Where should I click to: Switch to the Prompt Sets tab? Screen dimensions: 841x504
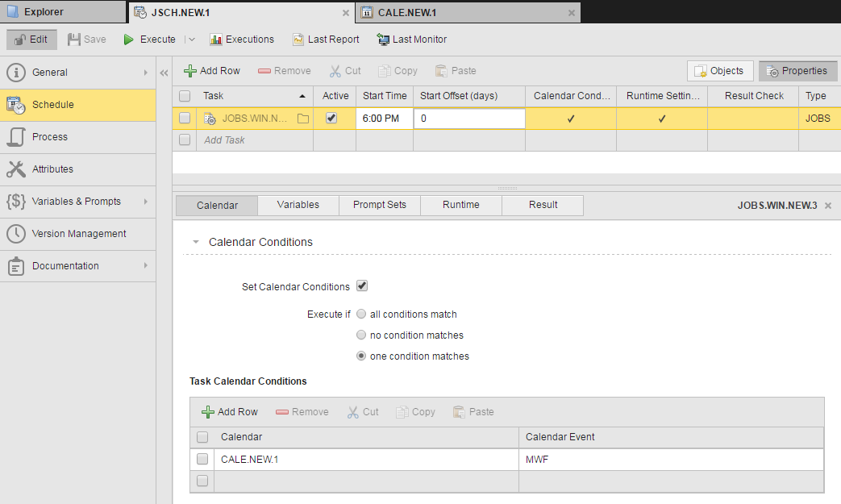(x=380, y=206)
